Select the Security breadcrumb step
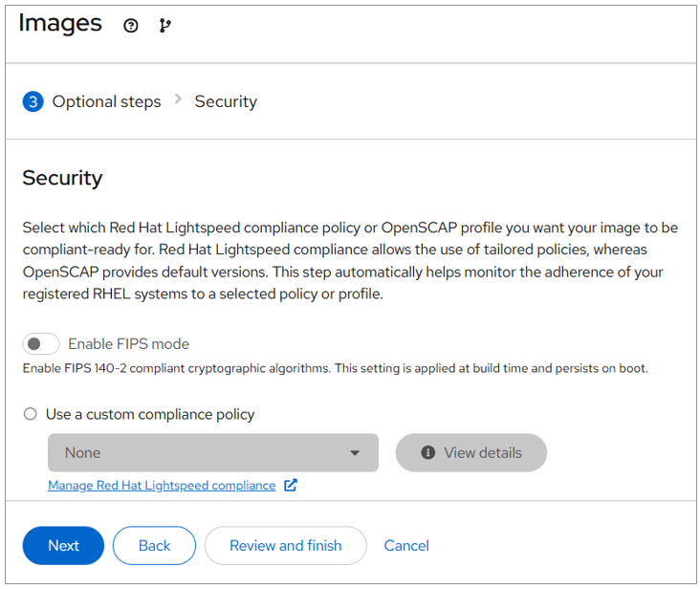Image resolution: width=700 pixels, height=589 pixels. click(226, 101)
